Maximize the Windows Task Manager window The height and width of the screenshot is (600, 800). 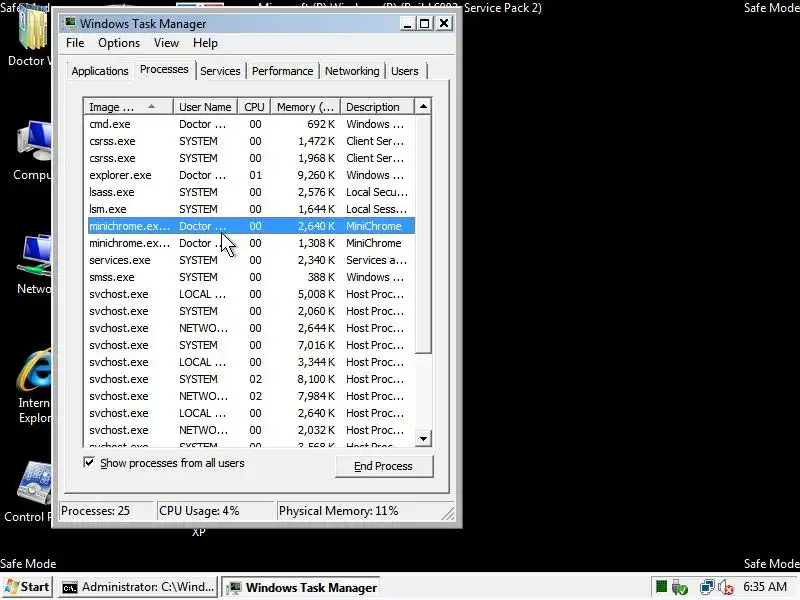[x=424, y=23]
